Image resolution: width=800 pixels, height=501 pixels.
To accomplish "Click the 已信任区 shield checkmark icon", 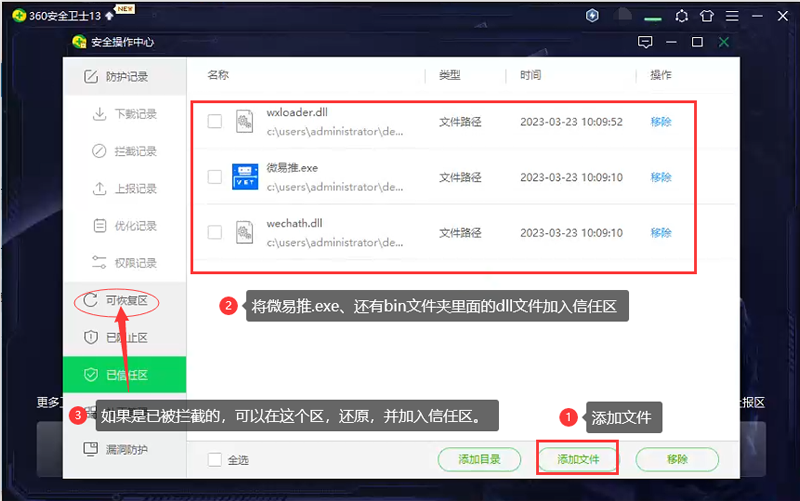I will pos(91,375).
